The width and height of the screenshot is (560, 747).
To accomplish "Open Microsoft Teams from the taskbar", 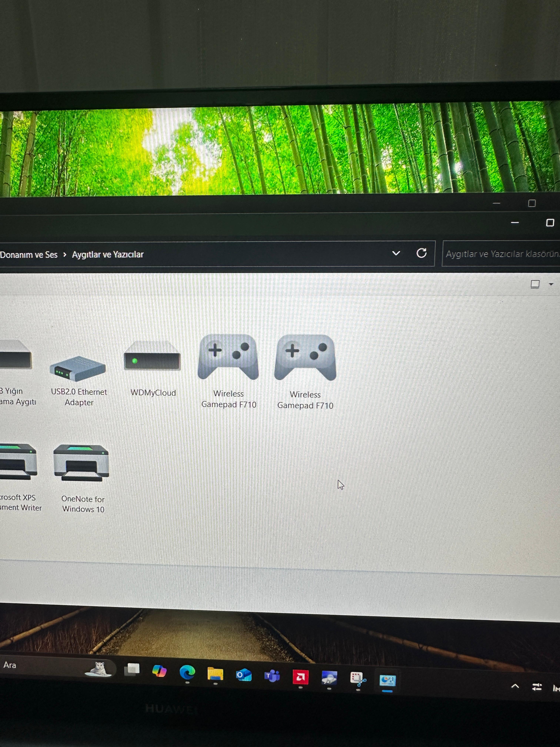I will pos(272,676).
